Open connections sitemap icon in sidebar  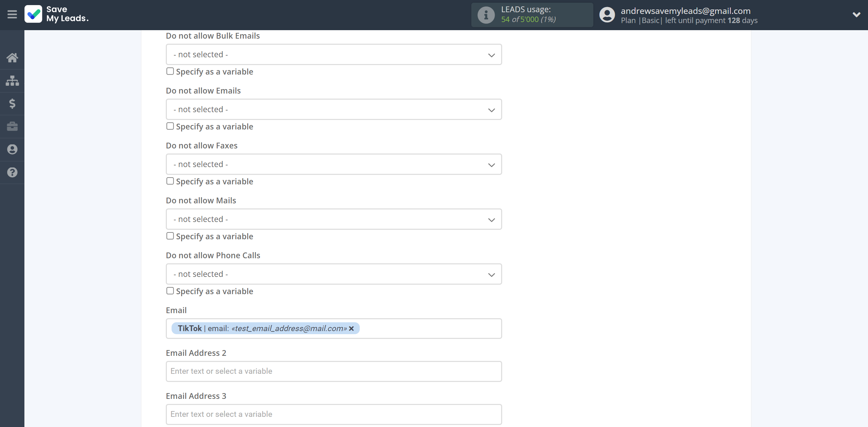12,81
